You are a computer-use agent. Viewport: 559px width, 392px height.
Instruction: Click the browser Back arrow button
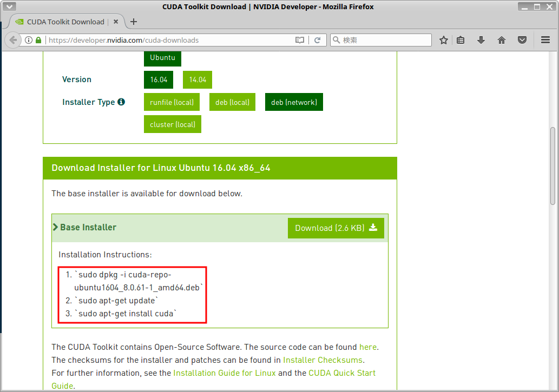14,40
